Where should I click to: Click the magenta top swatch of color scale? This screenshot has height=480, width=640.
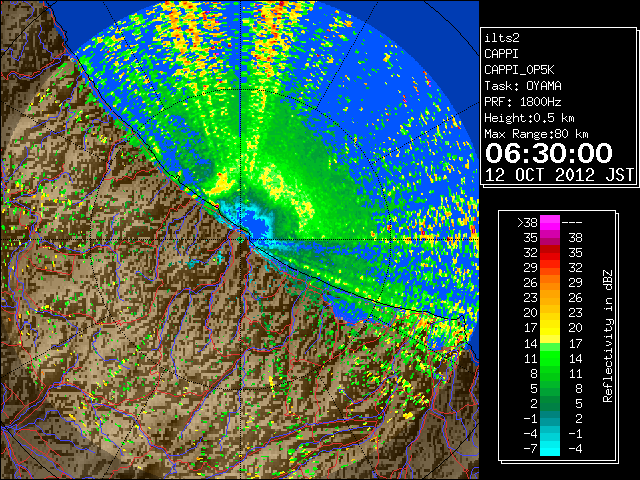click(550, 223)
